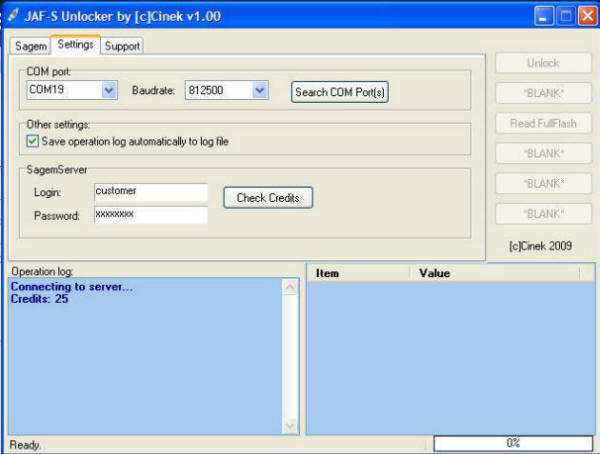Click the operation log scroll down arrow

click(290, 425)
